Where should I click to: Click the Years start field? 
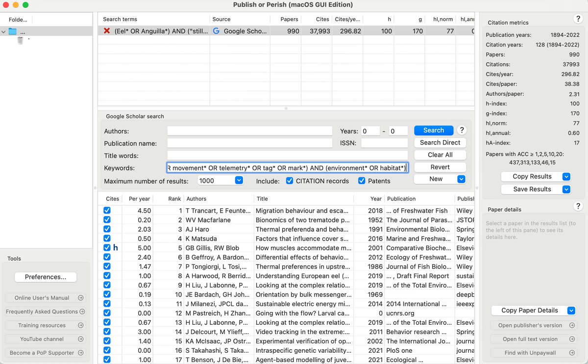click(x=370, y=131)
